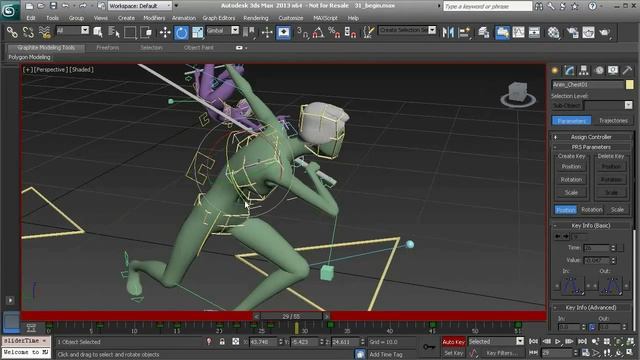Select the Rotation key info toggle
Screen dimensions: 640x360
[x=591, y=210]
